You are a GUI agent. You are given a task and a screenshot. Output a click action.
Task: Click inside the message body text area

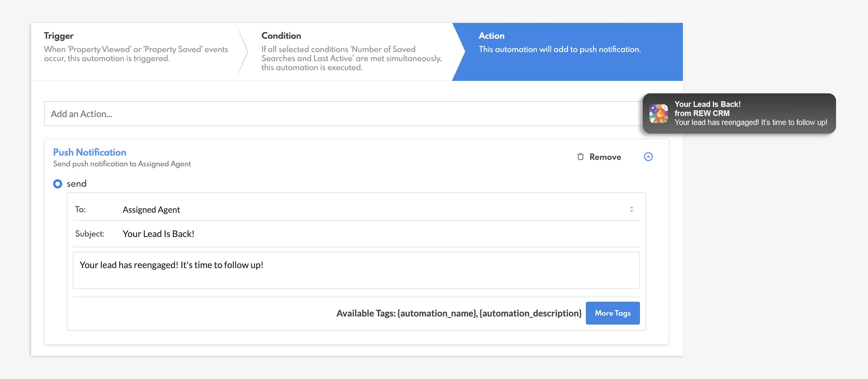click(356, 270)
